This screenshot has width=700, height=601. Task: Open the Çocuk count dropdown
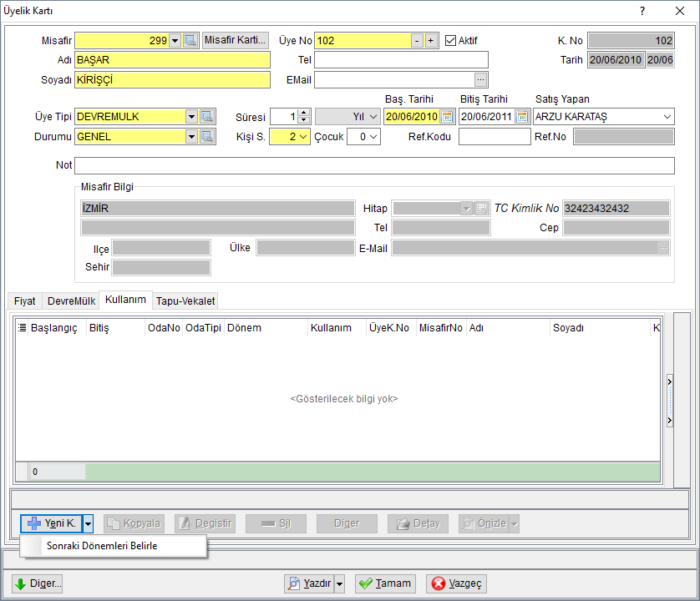pos(374,137)
